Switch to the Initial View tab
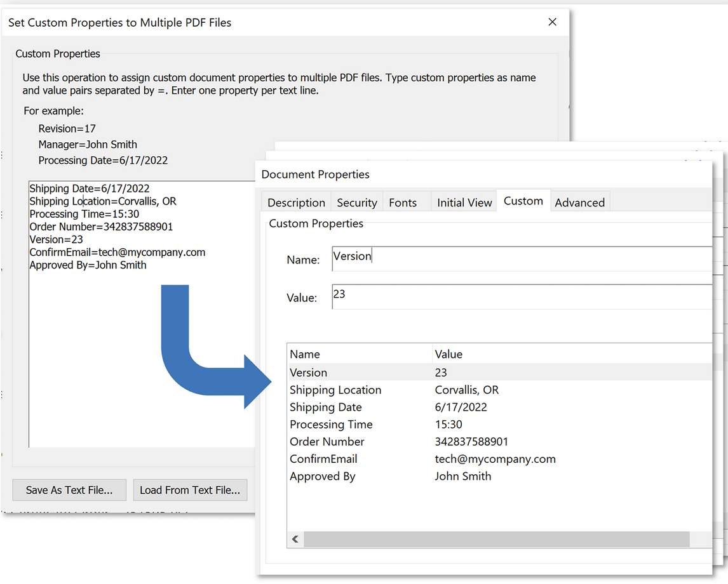The image size is (728, 584). (x=464, y=202)
